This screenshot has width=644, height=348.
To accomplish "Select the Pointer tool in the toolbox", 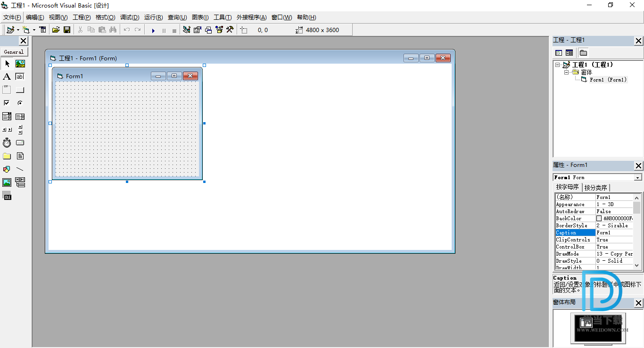I will pyautogui.click(x=7, y=64).
